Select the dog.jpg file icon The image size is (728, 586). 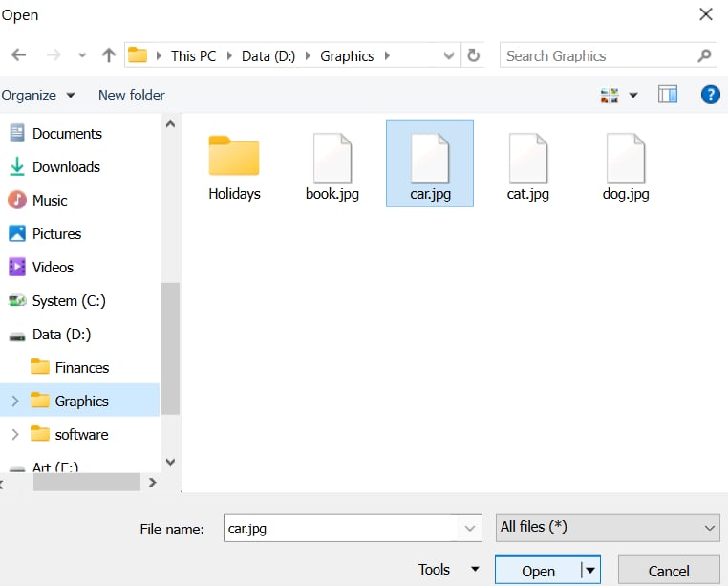[x=626, y=158]
